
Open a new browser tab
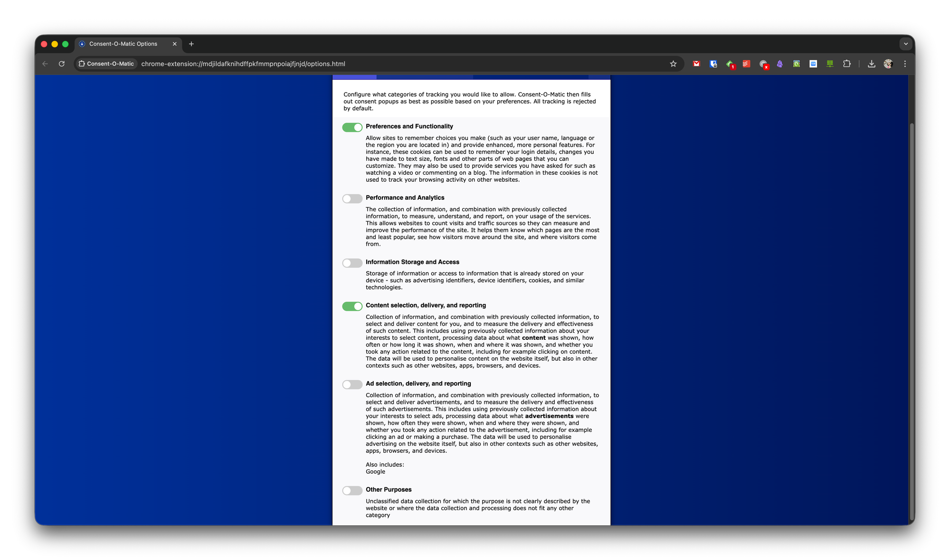point(191,44)
